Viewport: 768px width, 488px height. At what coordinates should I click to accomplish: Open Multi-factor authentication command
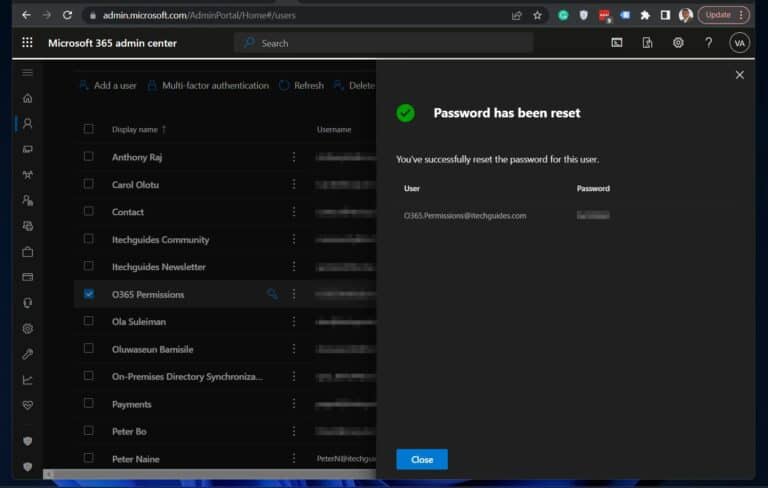pos(208,86)
